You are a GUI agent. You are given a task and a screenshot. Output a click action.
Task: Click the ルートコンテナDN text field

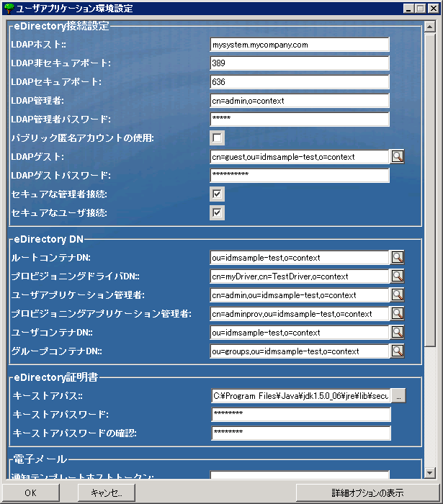coord(300,258)
